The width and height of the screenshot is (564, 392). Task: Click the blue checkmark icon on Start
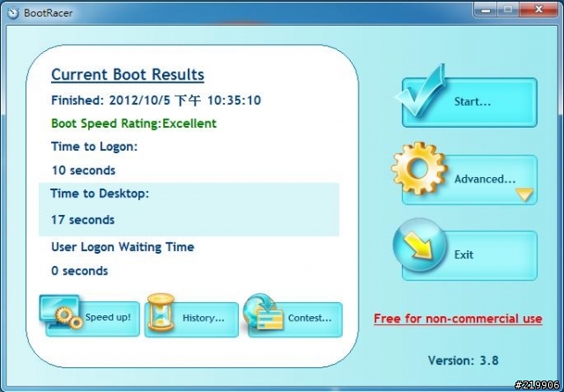(420, 90)
